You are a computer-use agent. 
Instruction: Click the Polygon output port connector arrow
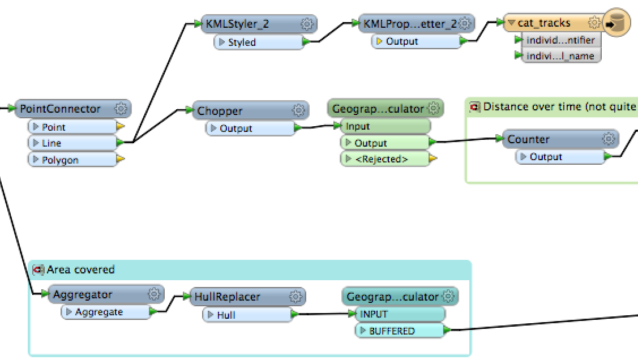(x=120, y=160)
